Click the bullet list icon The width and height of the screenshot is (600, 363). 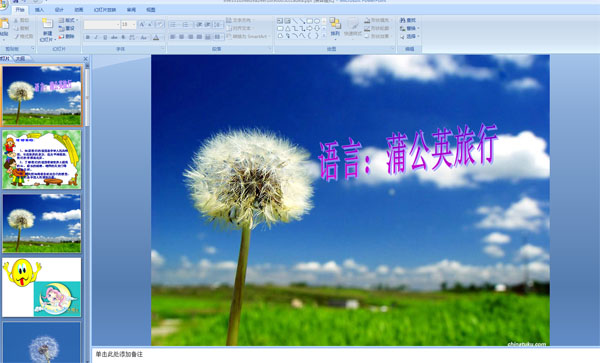click(173, 25)
